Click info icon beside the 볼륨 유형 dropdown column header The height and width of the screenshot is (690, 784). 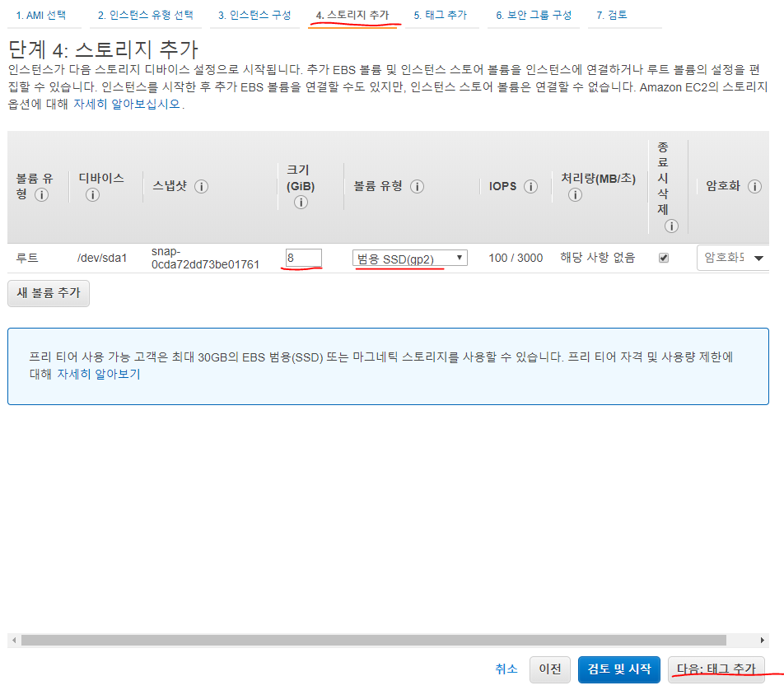point(417,187)
